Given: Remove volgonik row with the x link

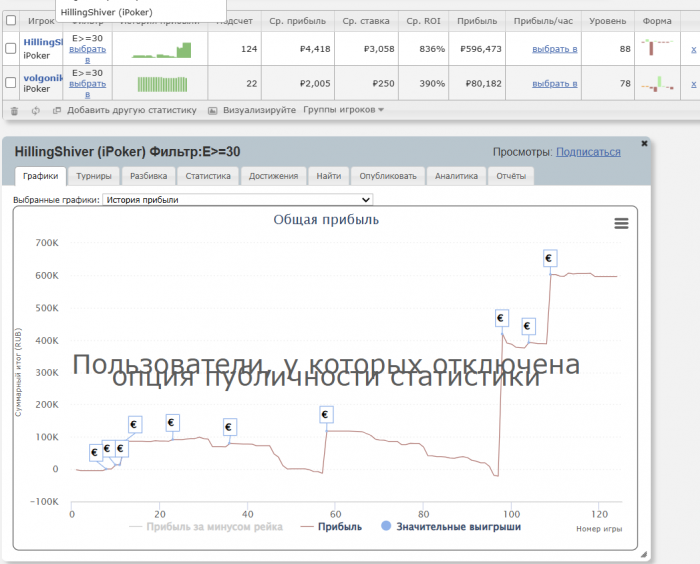Looking at the screenshot, I should [693, 84].
